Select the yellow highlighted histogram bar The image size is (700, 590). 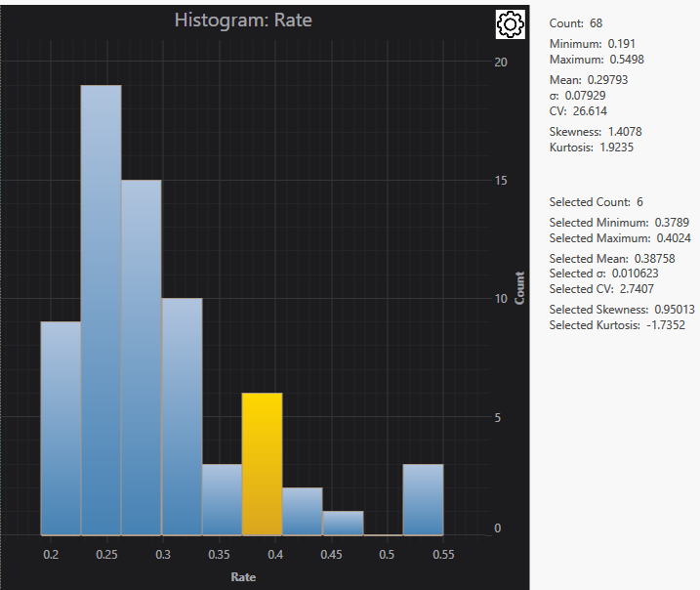point(262,464)
